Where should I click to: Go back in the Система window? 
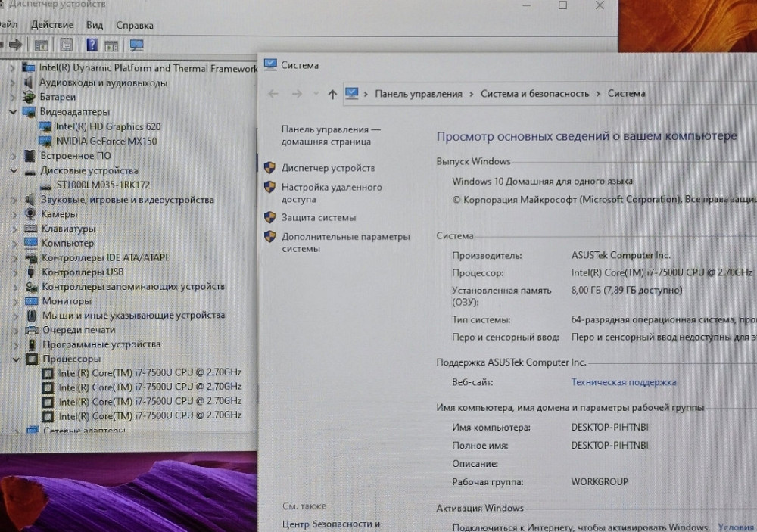click(x=273, y=94)
